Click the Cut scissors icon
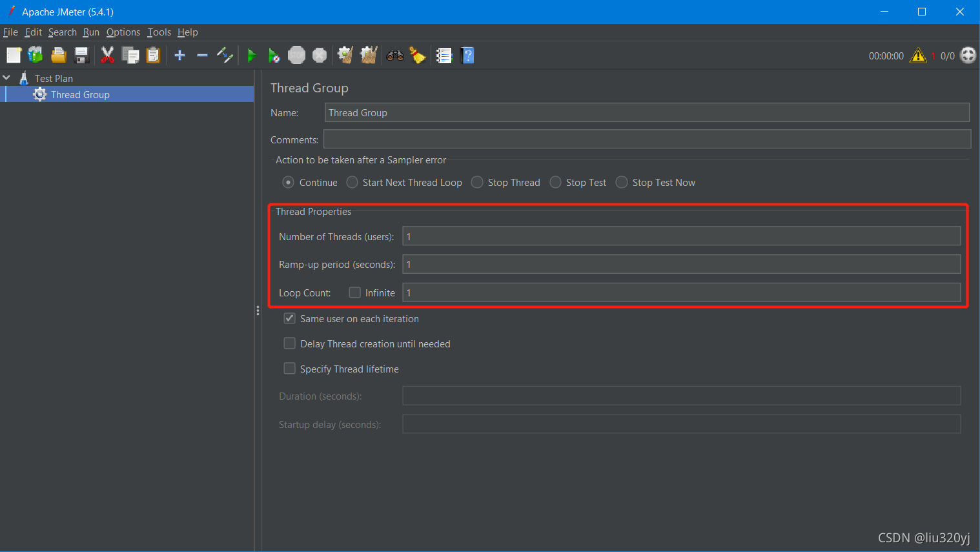Screen dimensions: 980x552 click(108, 56)
